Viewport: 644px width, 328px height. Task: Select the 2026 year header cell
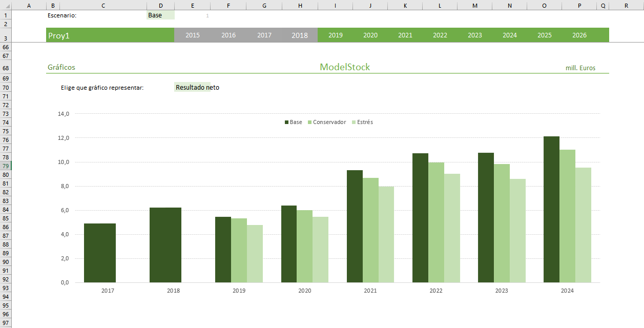point(579,35)
